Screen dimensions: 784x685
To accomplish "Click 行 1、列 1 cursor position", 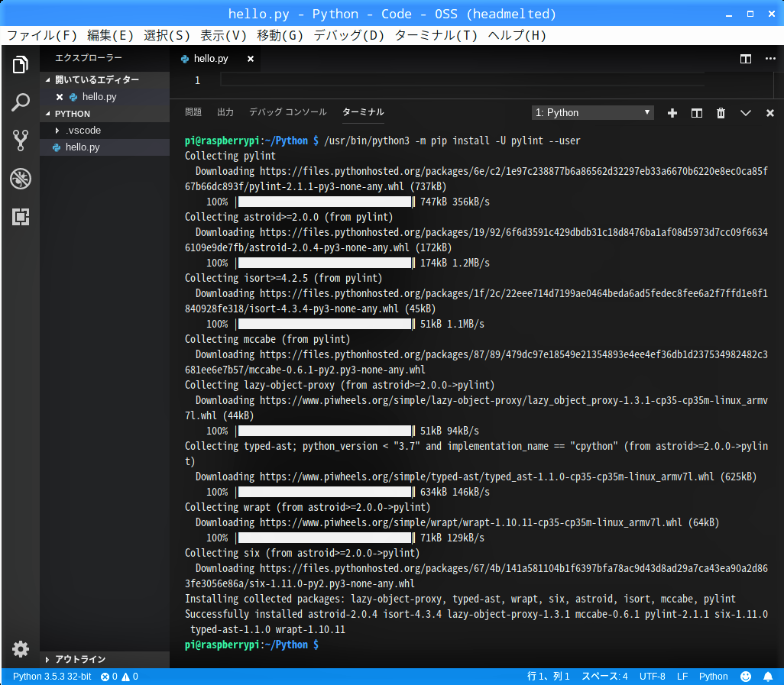I will (x=548, y=677).
